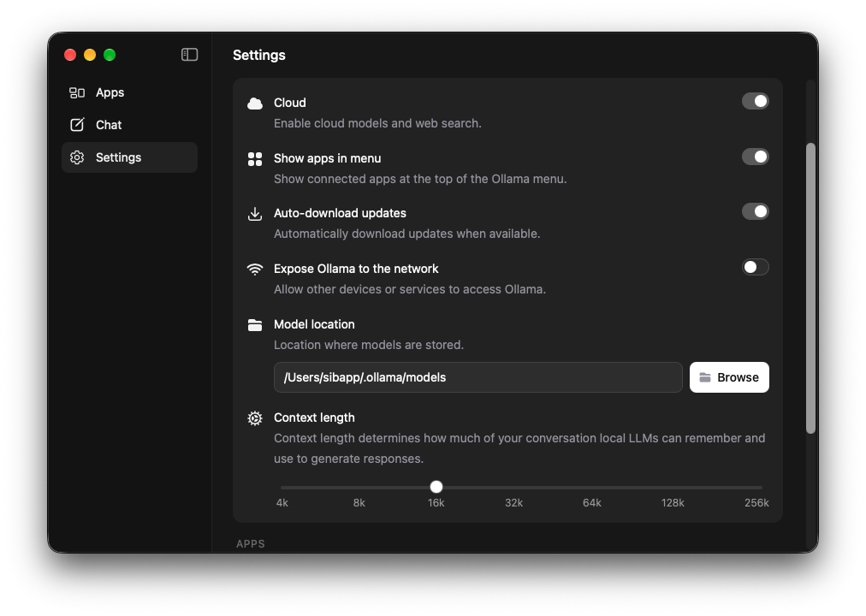Click "Enable cloud models and web search." text
The image size is (866, 616).
[x=377, y=123]
